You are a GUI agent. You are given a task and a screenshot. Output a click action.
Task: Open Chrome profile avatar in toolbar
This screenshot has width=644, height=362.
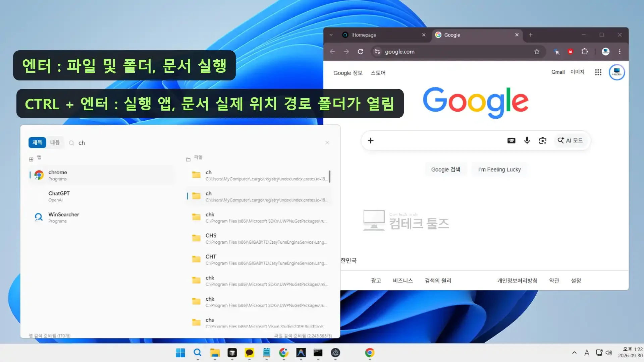[605, 52]
